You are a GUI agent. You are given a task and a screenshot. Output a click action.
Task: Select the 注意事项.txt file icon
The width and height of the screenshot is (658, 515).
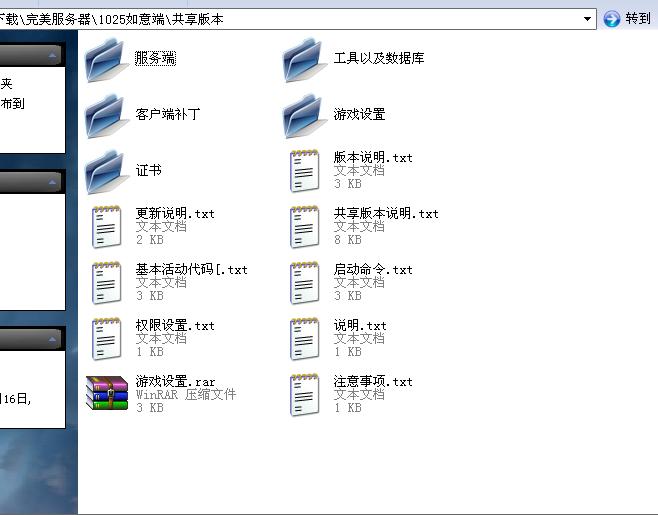click(304, 396)
